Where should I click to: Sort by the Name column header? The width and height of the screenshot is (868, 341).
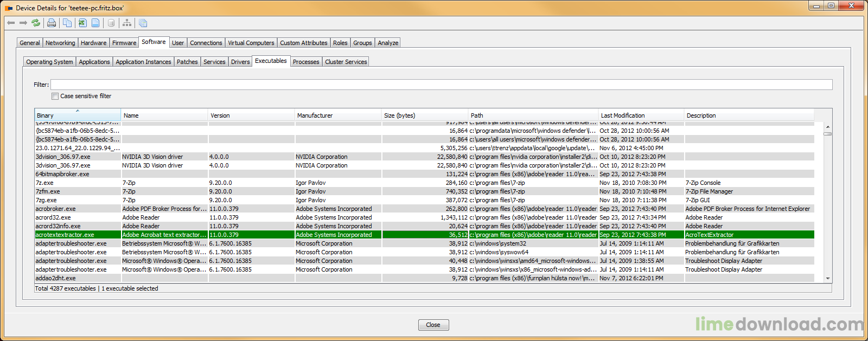point(164,115)
